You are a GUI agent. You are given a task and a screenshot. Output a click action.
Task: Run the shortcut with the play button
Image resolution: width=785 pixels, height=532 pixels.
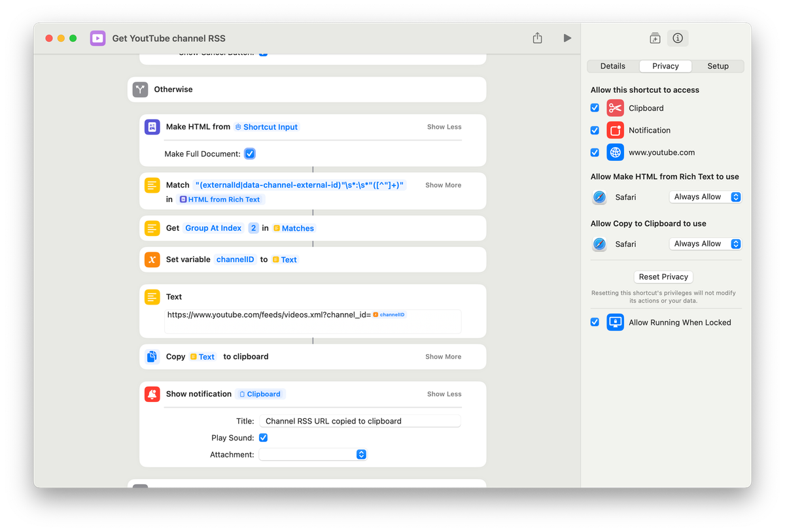tap(567, 38)
